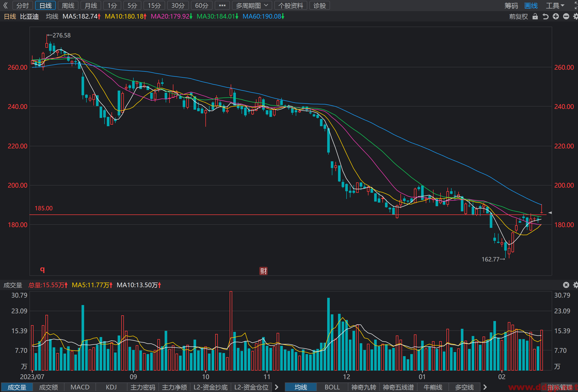The image size is (578, 392).
Task: Zoom out with the minus circle icon
Action: click(x=566, y=17)
